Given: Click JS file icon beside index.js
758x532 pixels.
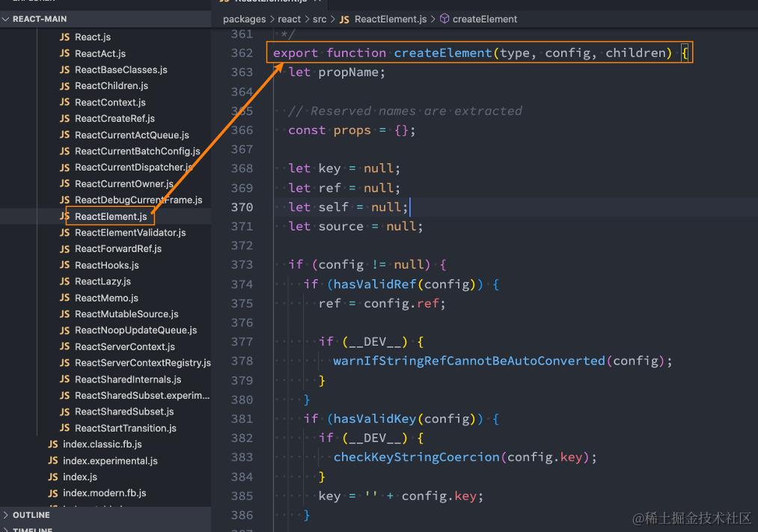Looking at the screenshot, I should pos(53,477).
